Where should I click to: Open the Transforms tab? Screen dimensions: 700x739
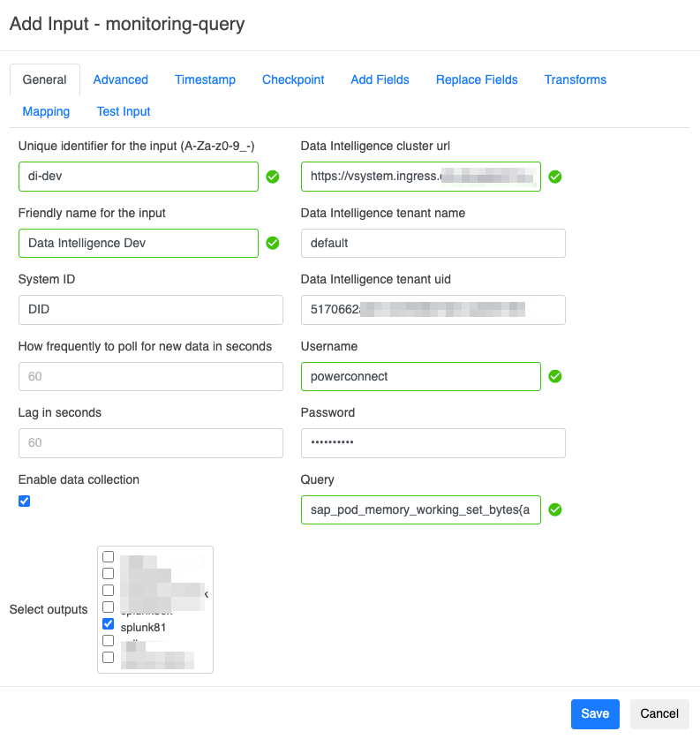click(x=576, y=79)
